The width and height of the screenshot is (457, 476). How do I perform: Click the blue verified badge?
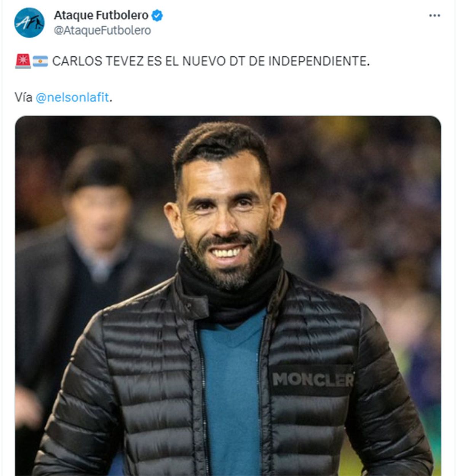[157, 16]
